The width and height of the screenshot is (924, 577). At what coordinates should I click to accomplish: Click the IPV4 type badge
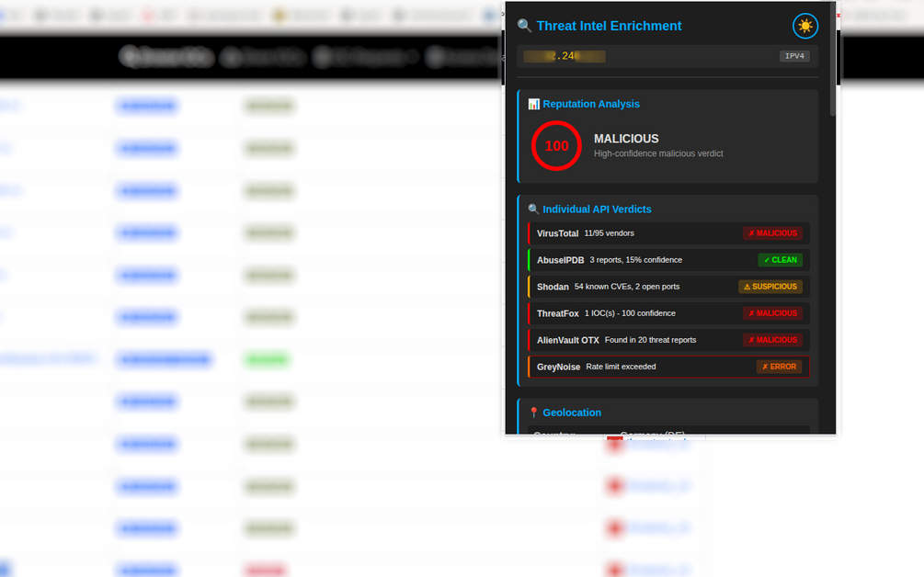pyautogui.click(x=794, y=56)
